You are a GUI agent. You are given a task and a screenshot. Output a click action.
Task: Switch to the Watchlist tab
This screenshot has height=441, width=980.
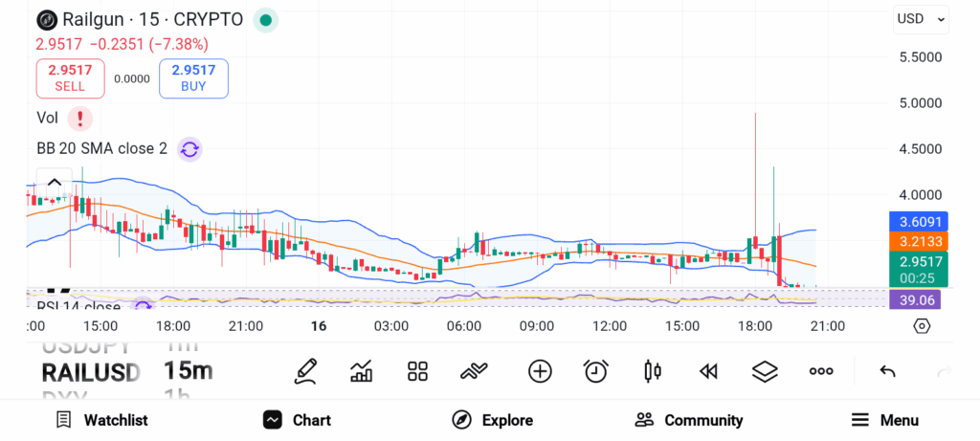click(101, 420)
